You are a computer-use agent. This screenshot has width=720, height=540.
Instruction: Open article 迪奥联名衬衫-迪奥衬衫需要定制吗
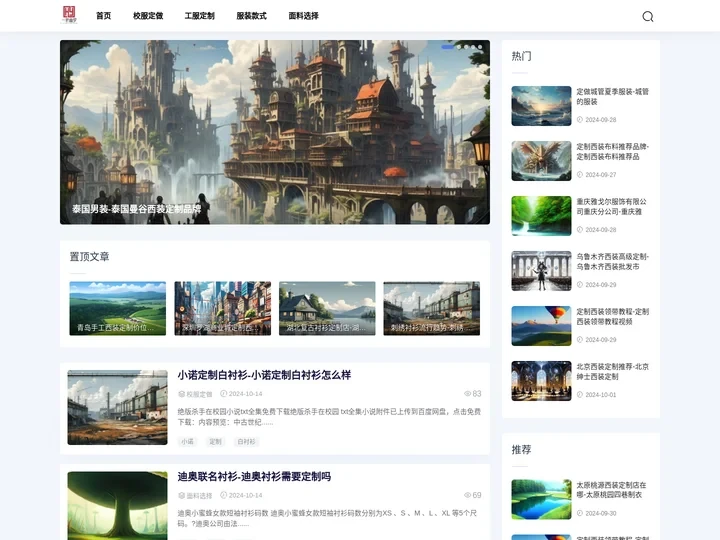[254, 477]
